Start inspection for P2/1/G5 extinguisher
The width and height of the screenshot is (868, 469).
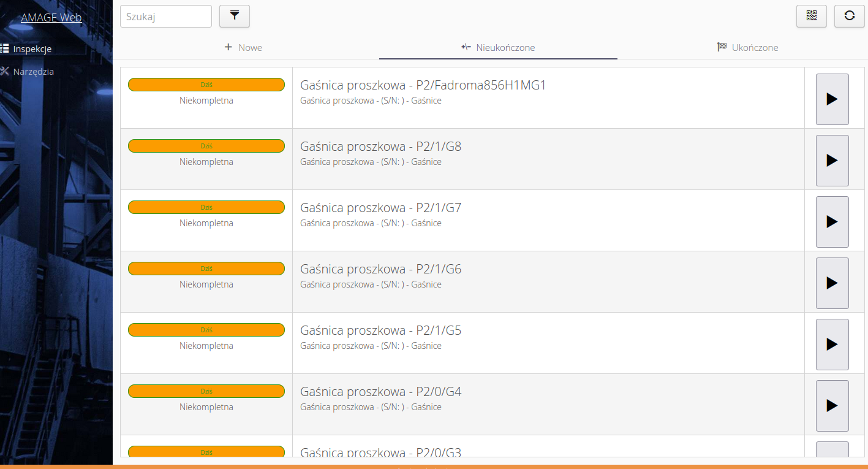(x=832, y=345)
